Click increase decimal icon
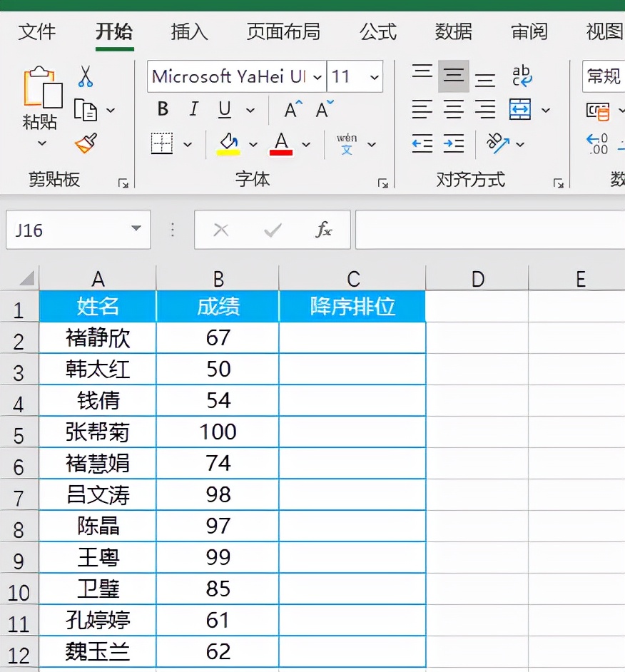This screenshot has width=625, height=672. (597, 144)
